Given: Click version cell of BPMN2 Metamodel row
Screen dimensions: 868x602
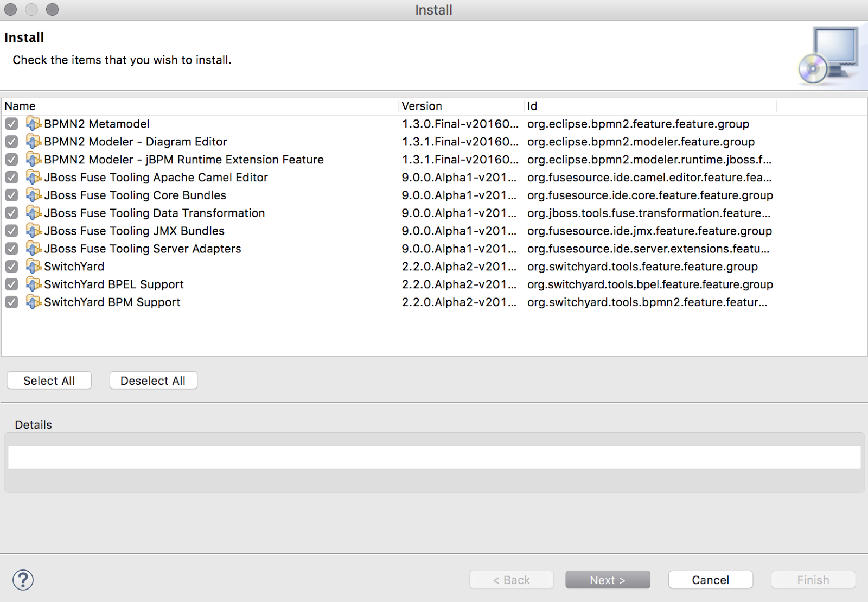Looking at the screenshot, I should [x=460, y=124].
